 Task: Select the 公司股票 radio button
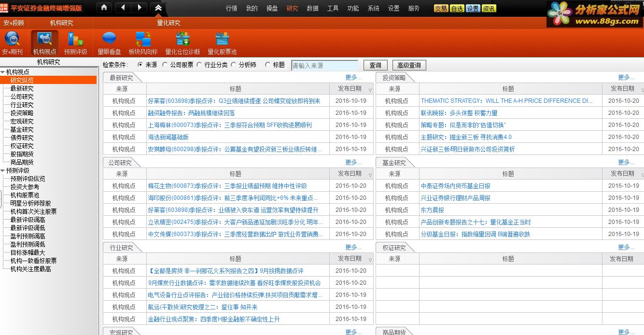tap(165, 65)
